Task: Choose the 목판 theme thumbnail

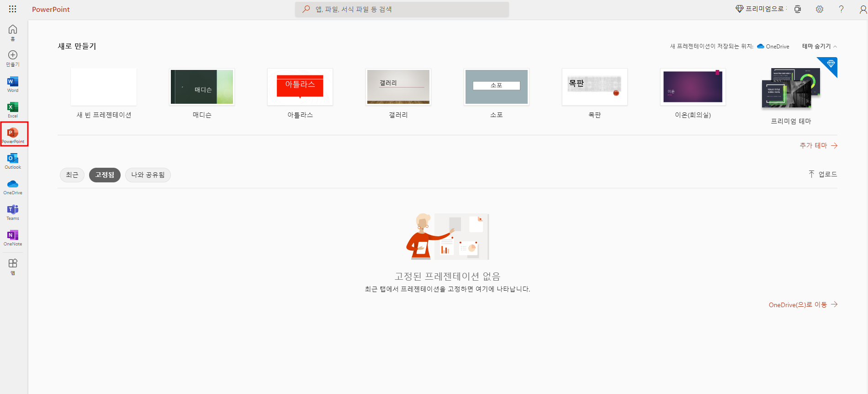Action: coord(595,87)
